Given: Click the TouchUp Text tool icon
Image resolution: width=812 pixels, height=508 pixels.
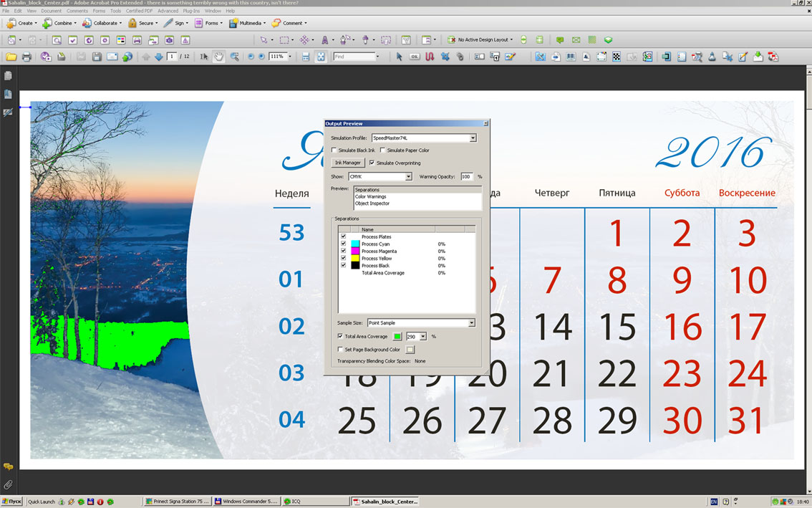Looking at the screenshot, I should pos(324,40).
